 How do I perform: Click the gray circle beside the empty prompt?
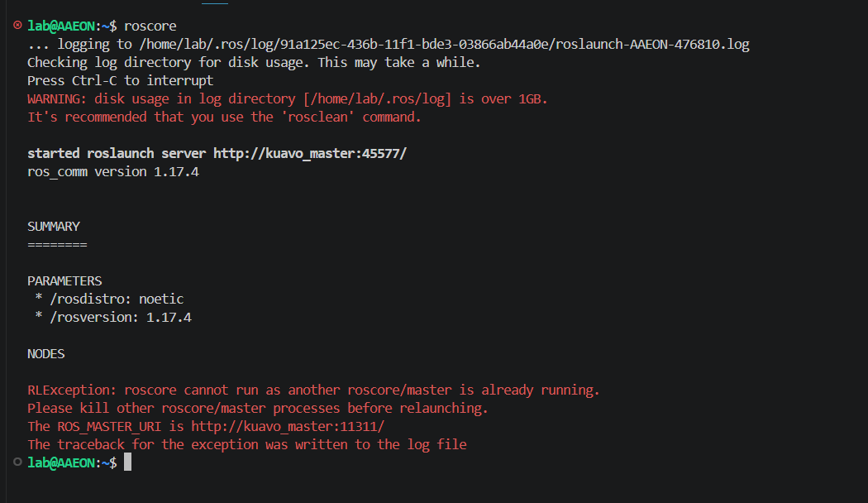[x=17, y=462]
